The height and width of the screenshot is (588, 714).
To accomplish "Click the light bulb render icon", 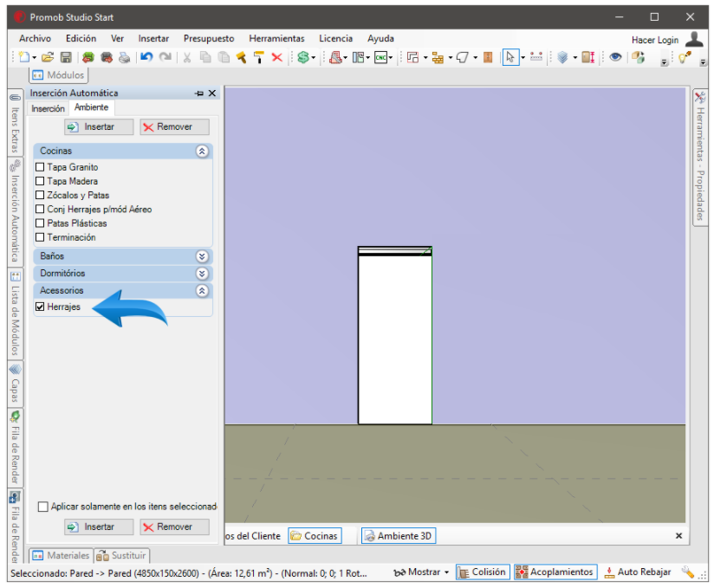I will (x=685, y=57).
